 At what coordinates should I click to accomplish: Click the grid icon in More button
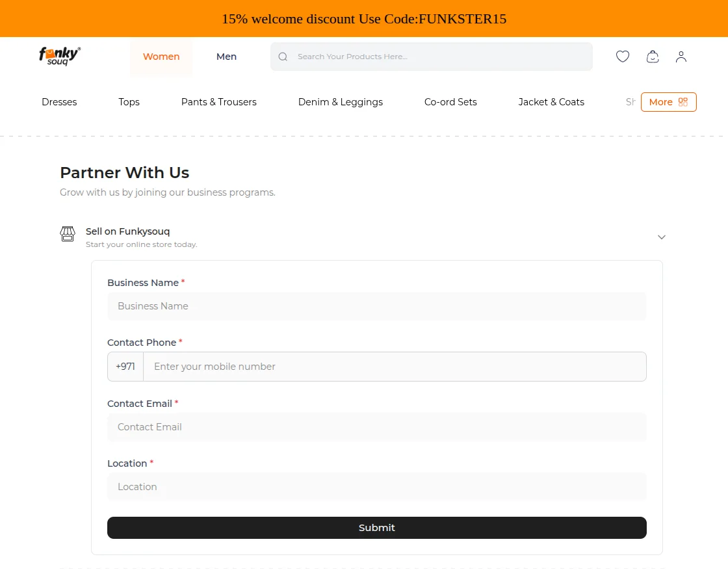pos(682,102)
